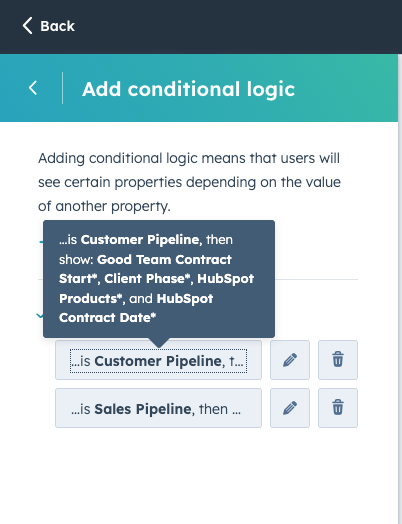Select the "…is Sales Pipeline, then …" rule box
This screenshot has height=524, width=402.
(158, 408)
